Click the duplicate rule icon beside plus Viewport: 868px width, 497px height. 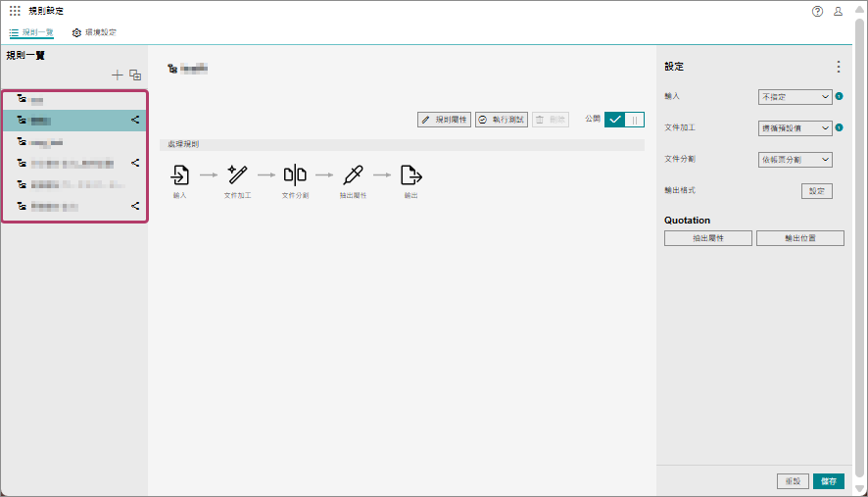tap(135, 75)
